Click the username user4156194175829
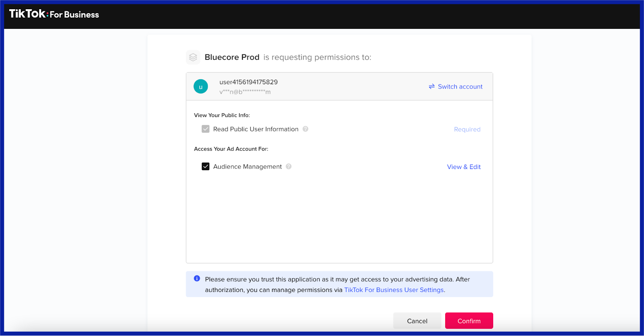Screen dimensions: 644x336 [248, 82]
